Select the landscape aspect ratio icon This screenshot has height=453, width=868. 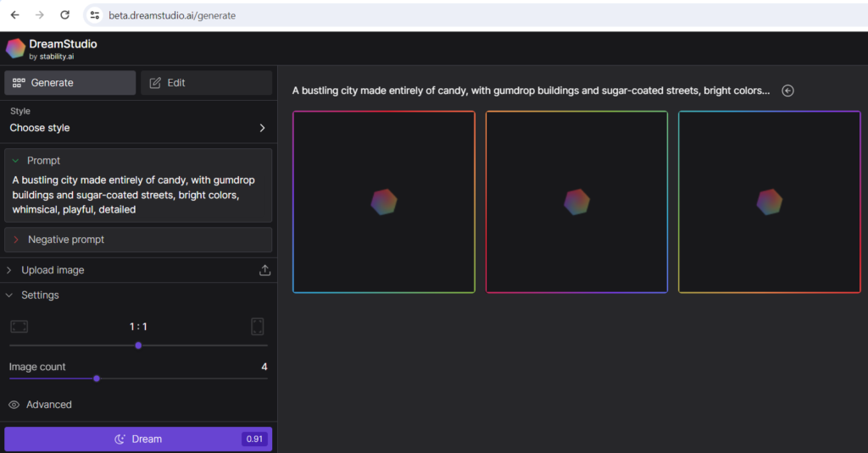coord(19,327)
